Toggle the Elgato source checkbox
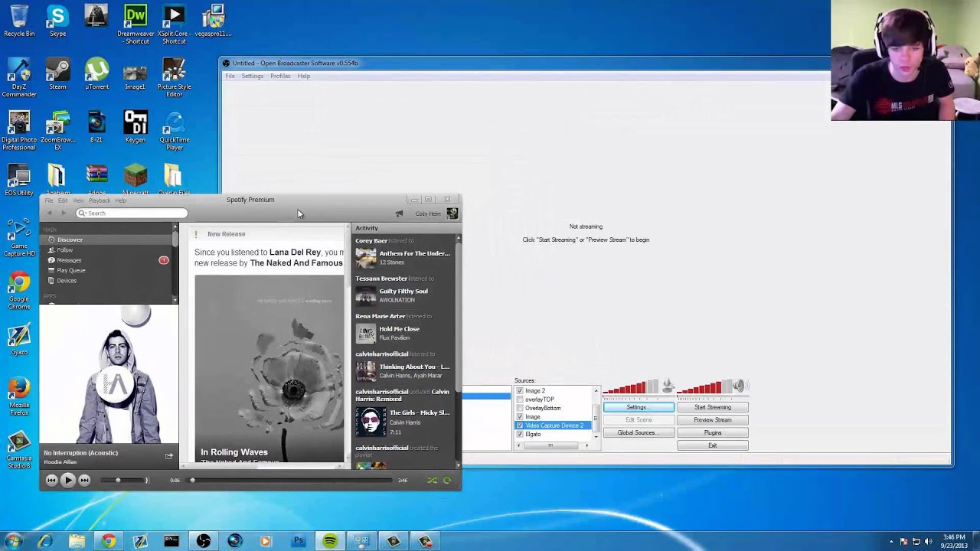 point(520,435)
